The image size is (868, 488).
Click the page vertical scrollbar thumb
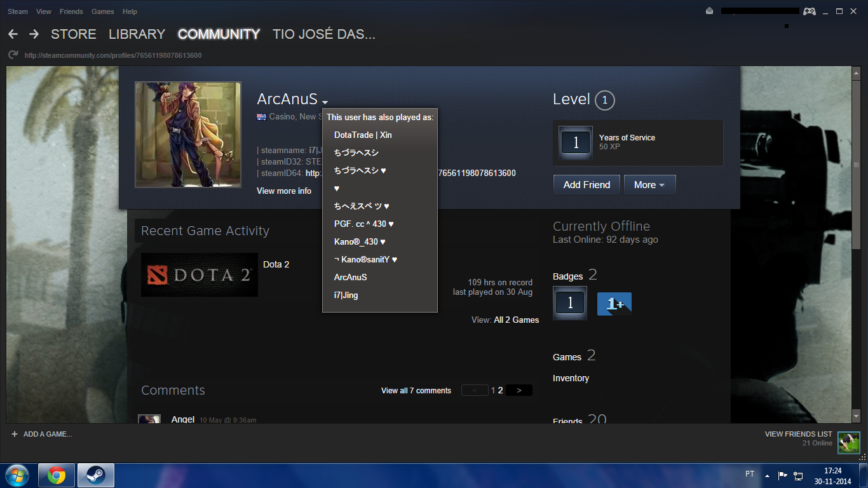(x=857, y=165)
